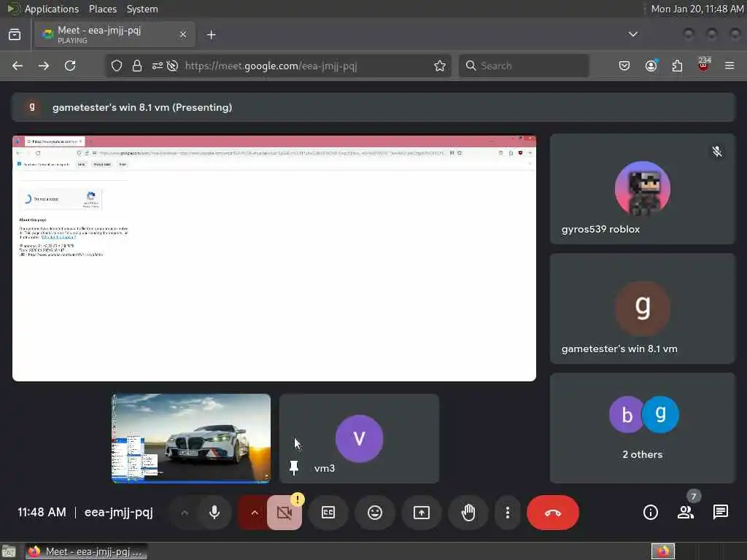Screen dimensions: 747x560
Task: Click the gametester's win 8.1 vm (Presenting) label
Action: point(142,107)
